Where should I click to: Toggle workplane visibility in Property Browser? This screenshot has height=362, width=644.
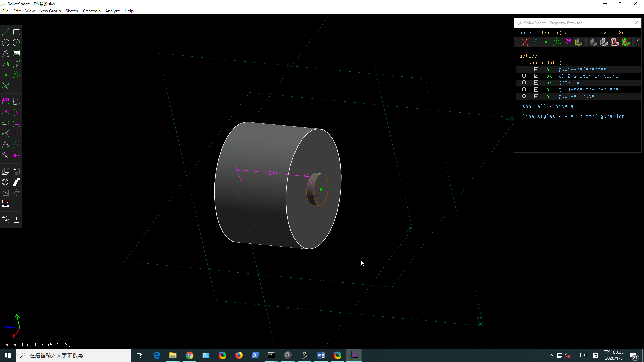coord(525,42)
